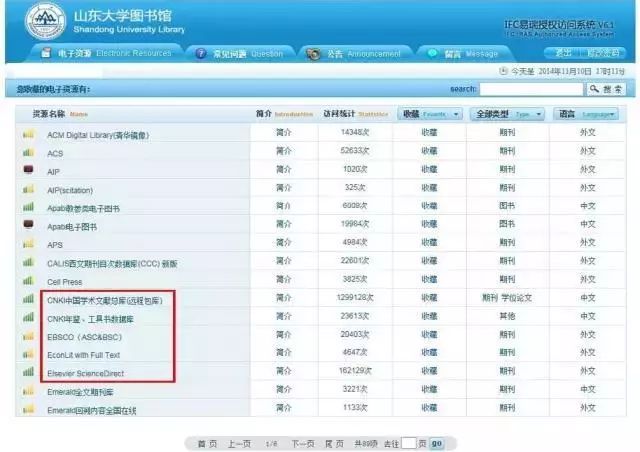Viewport: 640px width, 452px height.
Task: Click the search button with magnifier
Action: tap(606, 89)
